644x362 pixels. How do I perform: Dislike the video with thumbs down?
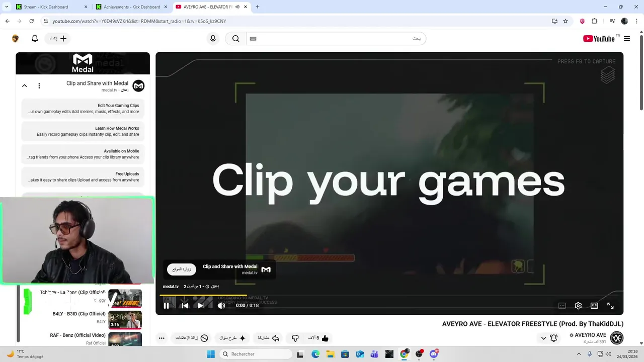pyautogui.click(x=295, y=338)
